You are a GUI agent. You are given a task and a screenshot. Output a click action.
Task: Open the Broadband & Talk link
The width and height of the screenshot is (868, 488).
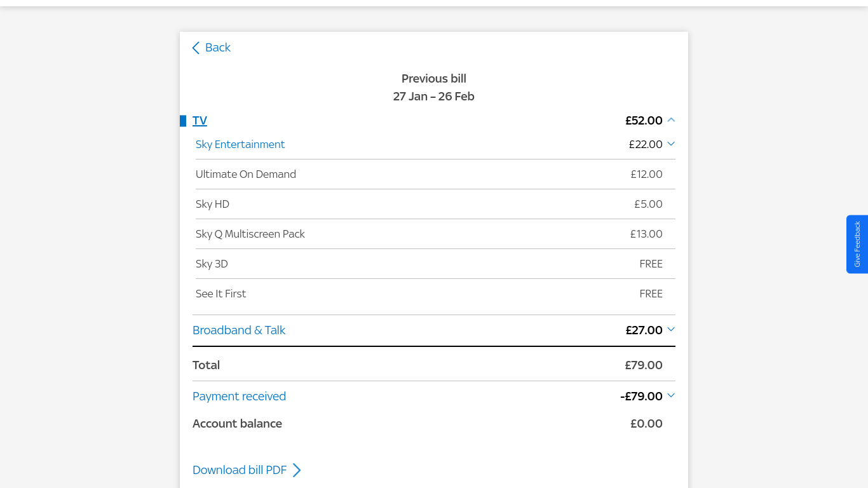pyautogui.click(x=239, y=330)
